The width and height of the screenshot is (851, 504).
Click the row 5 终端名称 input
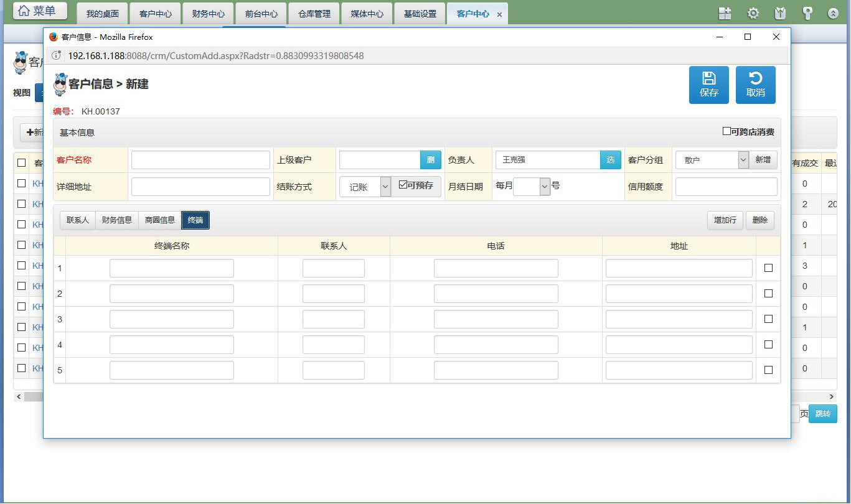(x=172, y=370)
